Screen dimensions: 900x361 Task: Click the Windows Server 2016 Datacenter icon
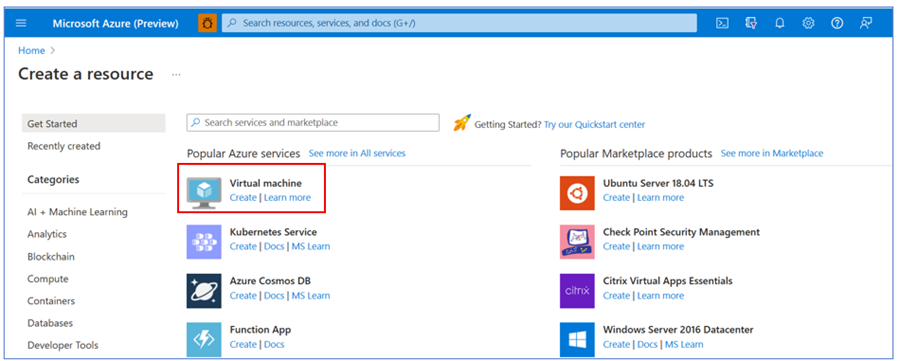577,340
